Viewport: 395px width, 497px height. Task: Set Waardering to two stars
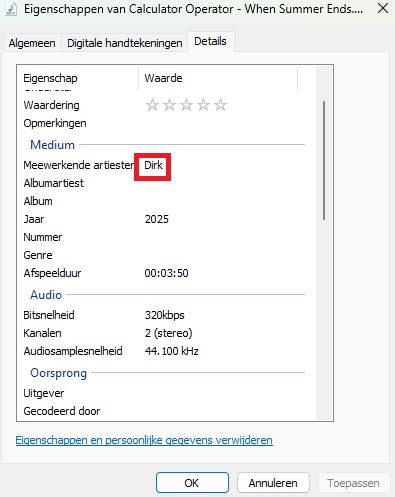[x=169, y=105]
